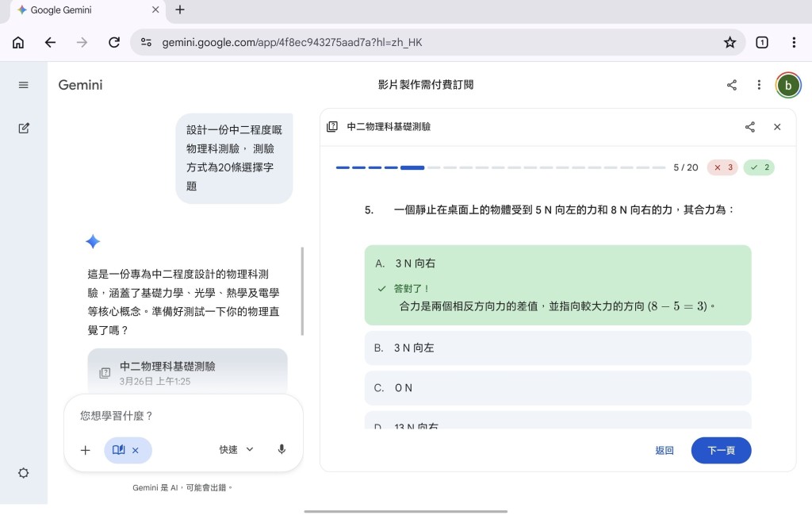Disable guided learning mode via its X
The height and width of the screenshot is (519, 812).
(x=136, y=449)
